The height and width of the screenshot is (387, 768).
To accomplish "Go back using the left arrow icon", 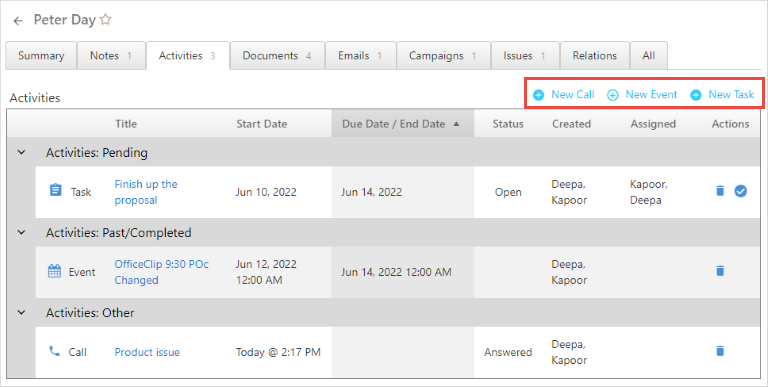I will [x=18, y=21].
